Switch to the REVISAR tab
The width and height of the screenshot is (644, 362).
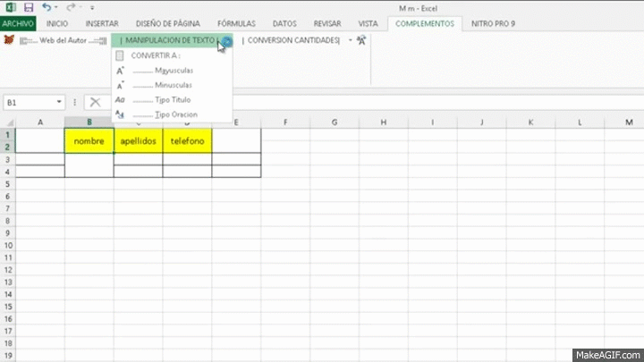(327, 24)
